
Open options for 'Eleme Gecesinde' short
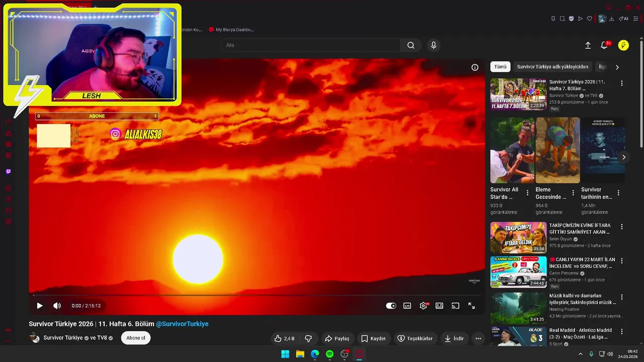573,193
